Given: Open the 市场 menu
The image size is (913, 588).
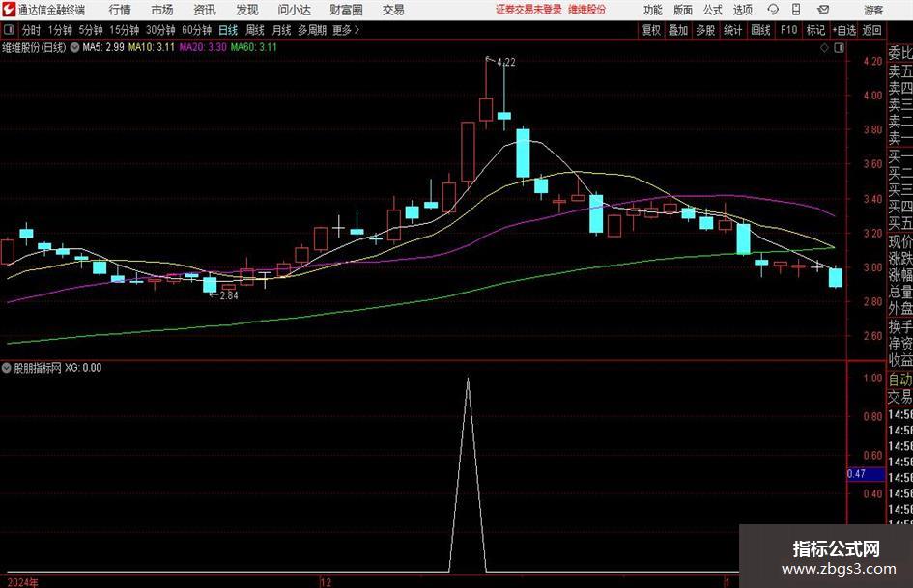Looking at the screenshot, I should [162, 10].
